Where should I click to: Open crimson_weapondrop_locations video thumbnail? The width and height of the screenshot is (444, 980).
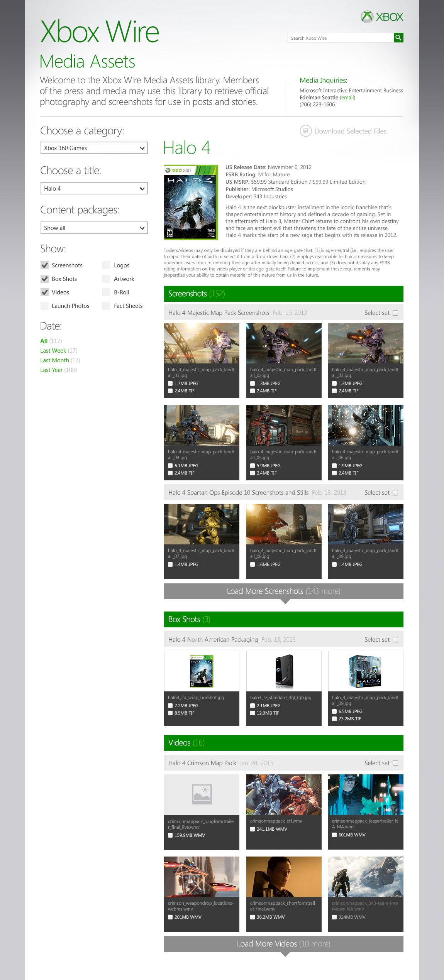202,877
